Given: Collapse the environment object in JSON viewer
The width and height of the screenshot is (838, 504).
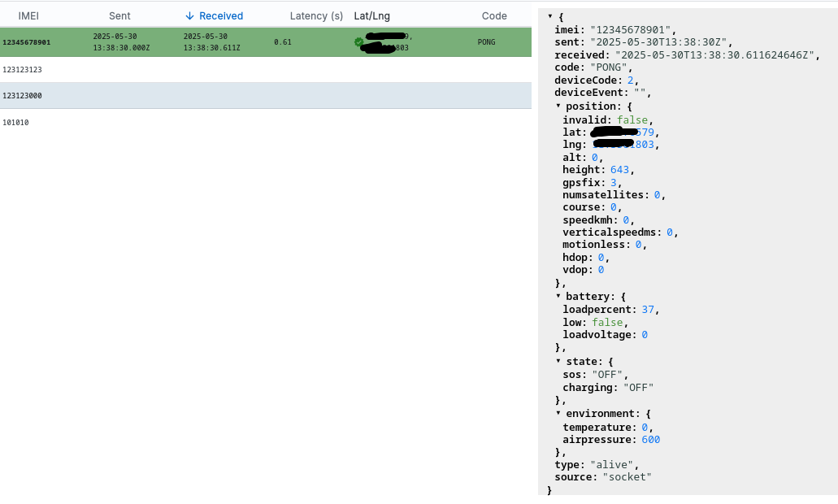Looking at the screenshot, I should [558, 413].
